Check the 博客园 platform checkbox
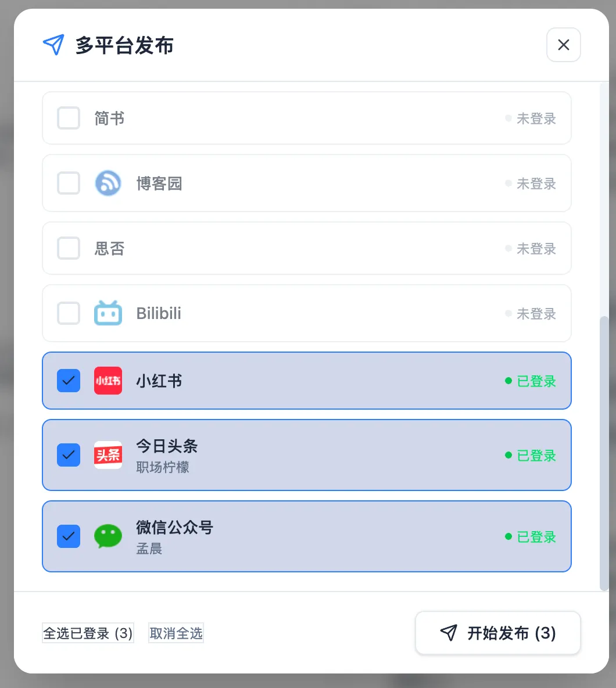Screen dimensions: 616x688 [x=69, y=183]
